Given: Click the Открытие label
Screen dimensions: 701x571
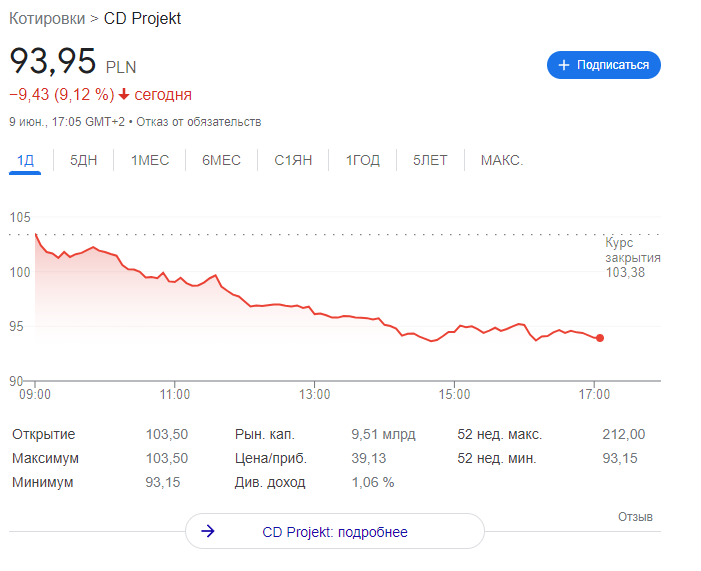Looking at the screenshot, I should pyautogui.click(x=43, y=434).
